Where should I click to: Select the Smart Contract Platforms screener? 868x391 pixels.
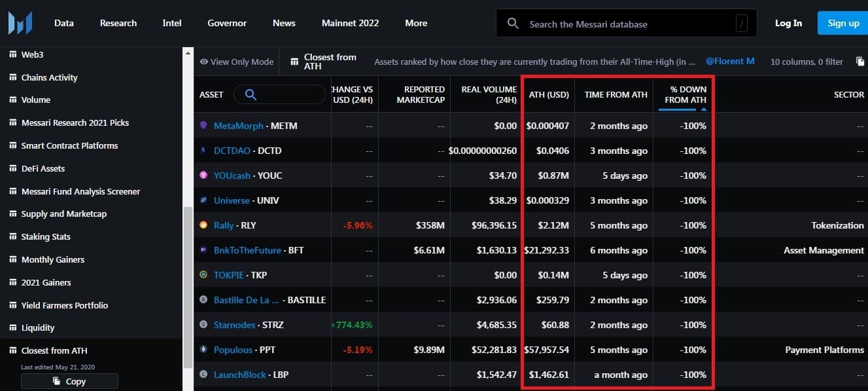click(69, 145)
